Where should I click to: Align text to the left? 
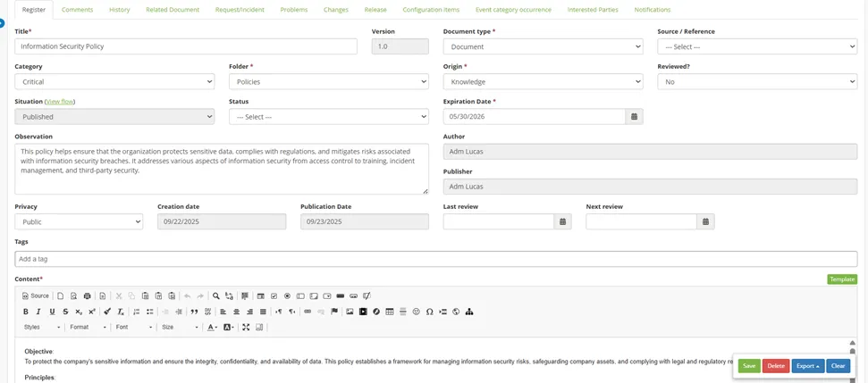point(223,312)
